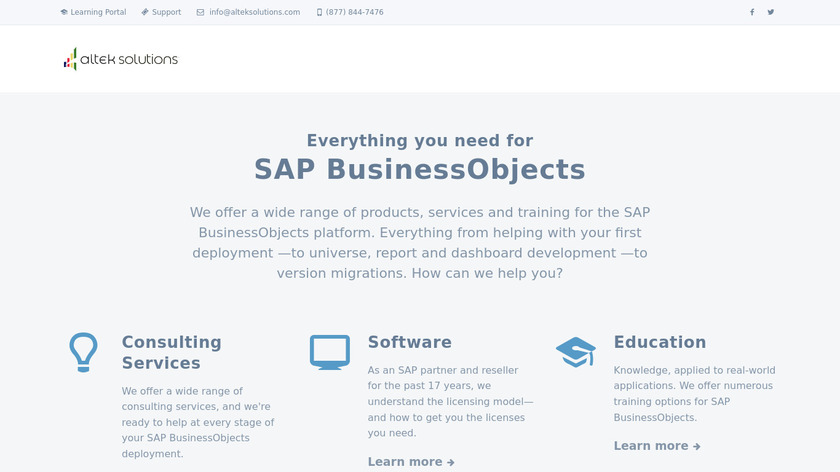840x472 pixels.
Task: Click the Education graduation cap icon
Action: (x=575, y=351)
